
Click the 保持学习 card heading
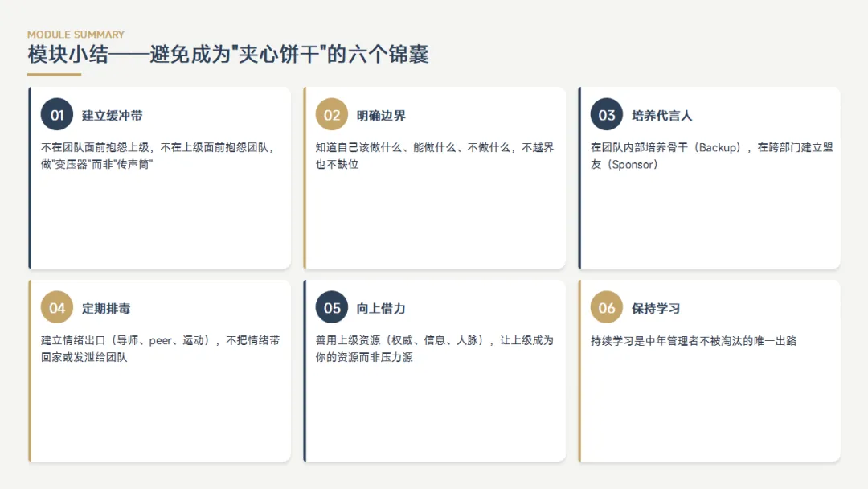click(x=656, y=309)
